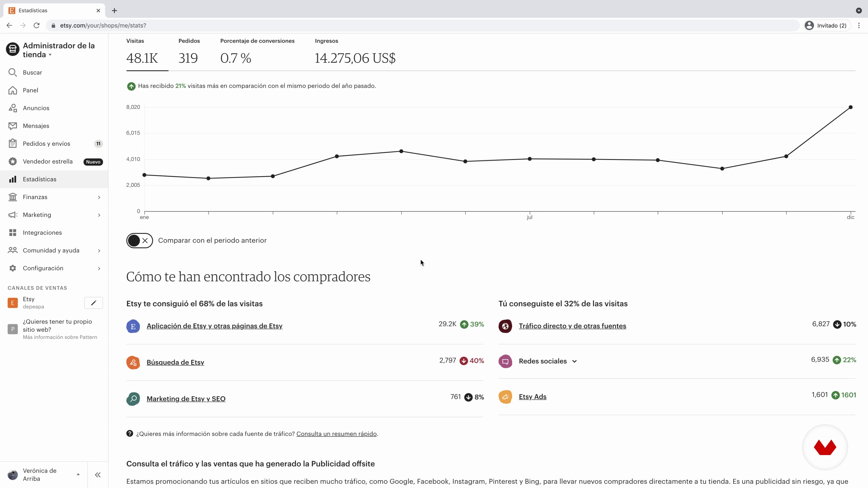868x488 pixels.
Task: Click the Búsqueda de Etsy orange icon
Action: (133, 363)
